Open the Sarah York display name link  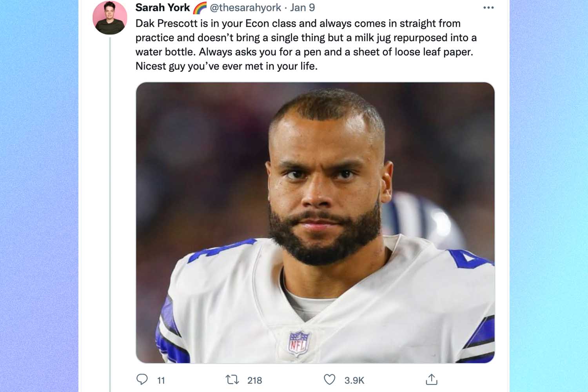tap(162, 8)
